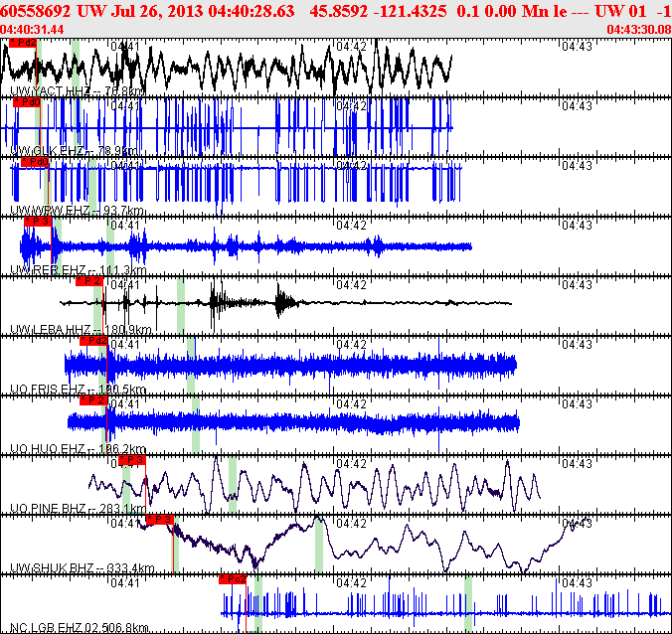The width and height of the screenshot is (672, 634).
Task: Click the Pd2 pick flag on YACT trace
Action: point(23,43)
